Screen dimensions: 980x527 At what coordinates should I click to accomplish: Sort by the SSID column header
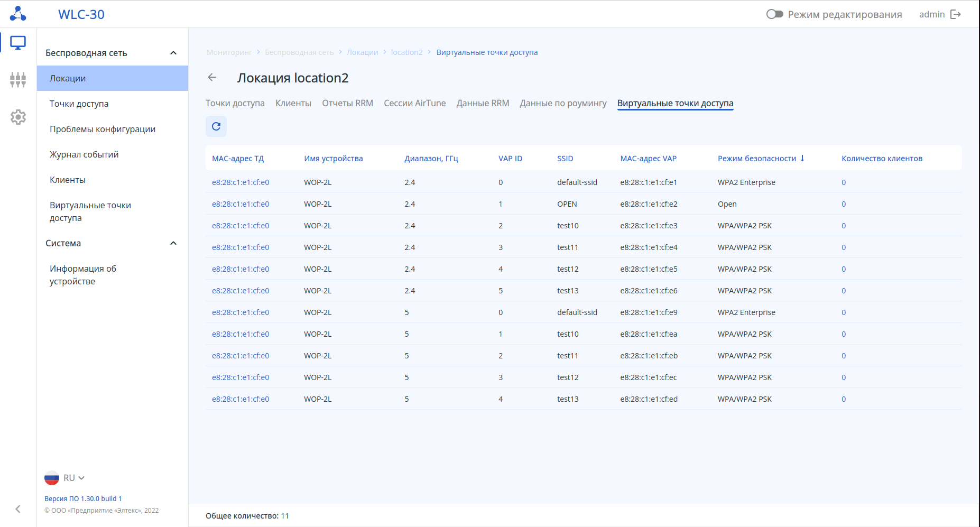click(x=565, y=159)
